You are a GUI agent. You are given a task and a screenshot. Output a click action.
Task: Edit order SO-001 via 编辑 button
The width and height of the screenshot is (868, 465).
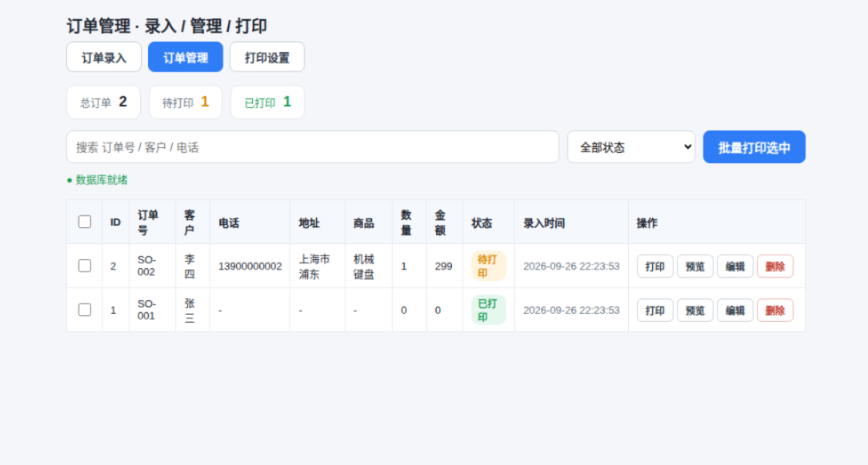[x=735, y=311]
